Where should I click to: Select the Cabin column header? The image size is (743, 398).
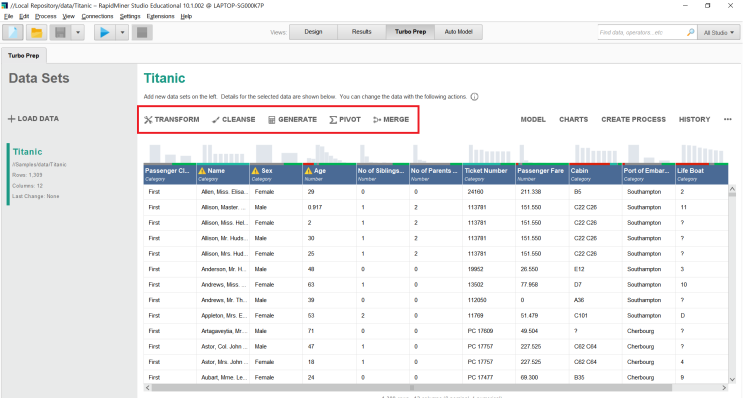coord(595,174)
